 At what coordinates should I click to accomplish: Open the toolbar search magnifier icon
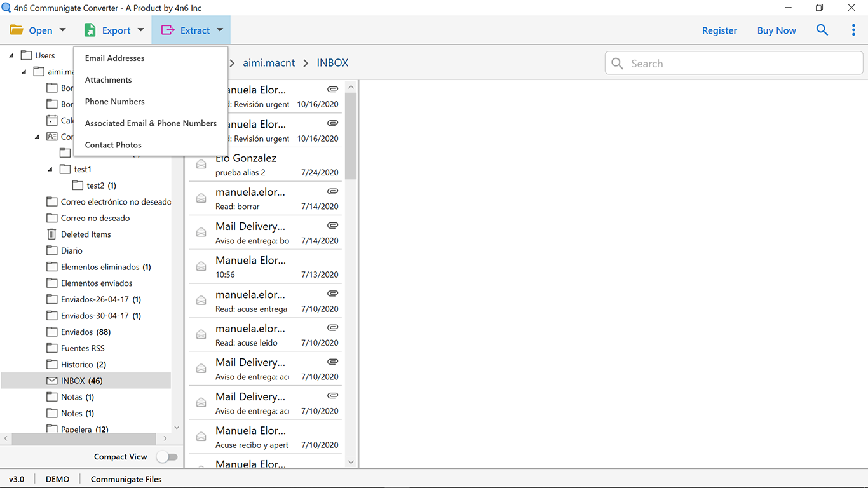point(822,30)
